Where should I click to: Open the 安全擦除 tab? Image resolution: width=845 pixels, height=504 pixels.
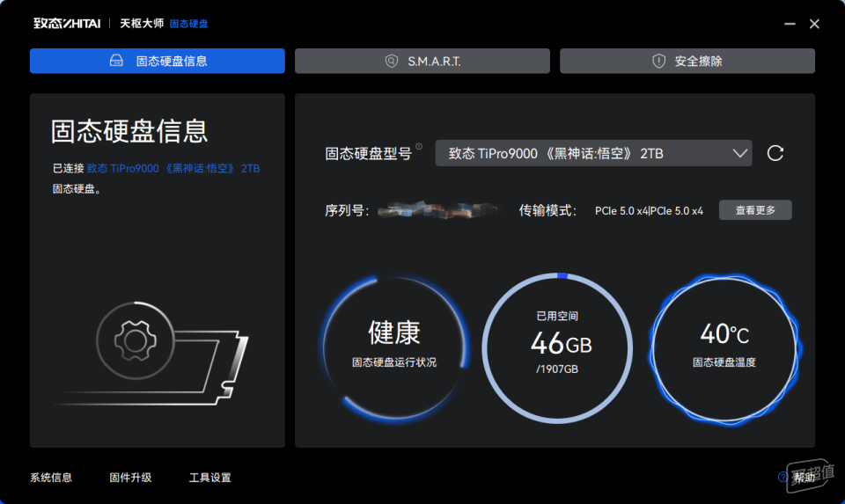coord(687,61)
